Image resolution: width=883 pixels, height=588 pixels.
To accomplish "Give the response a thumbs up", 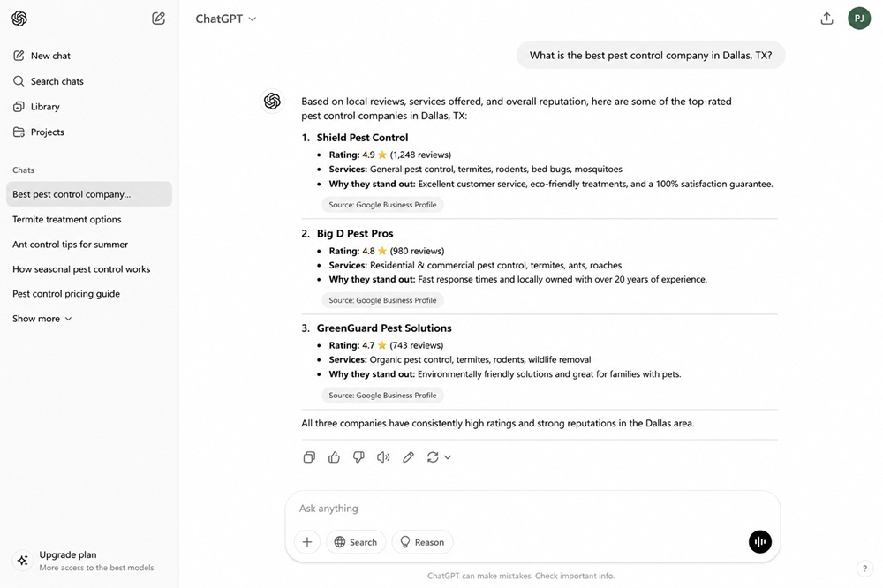I will (334, 457).
